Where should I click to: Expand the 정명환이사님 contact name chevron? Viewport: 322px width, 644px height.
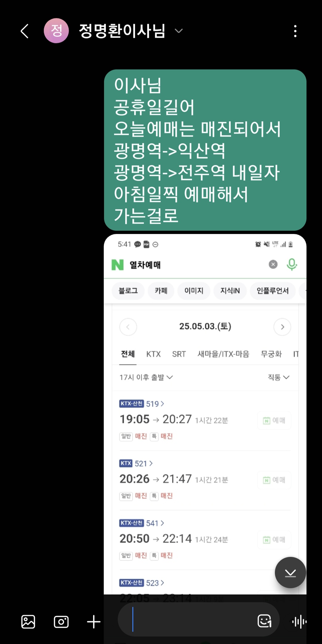178,31
